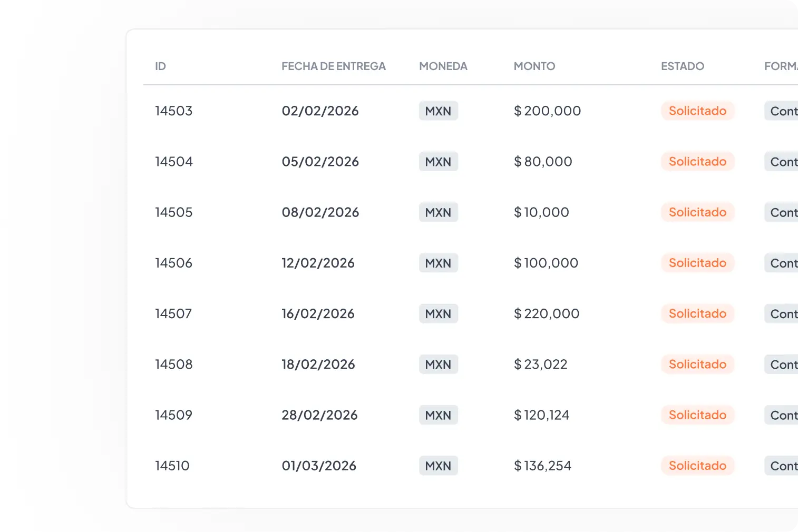Select the MXN badge for delivery 08/02/2026

coord(438,212)
